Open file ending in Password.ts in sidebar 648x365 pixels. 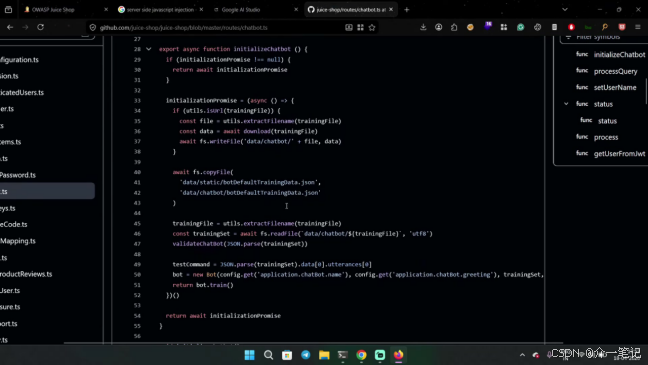[18, 175]
